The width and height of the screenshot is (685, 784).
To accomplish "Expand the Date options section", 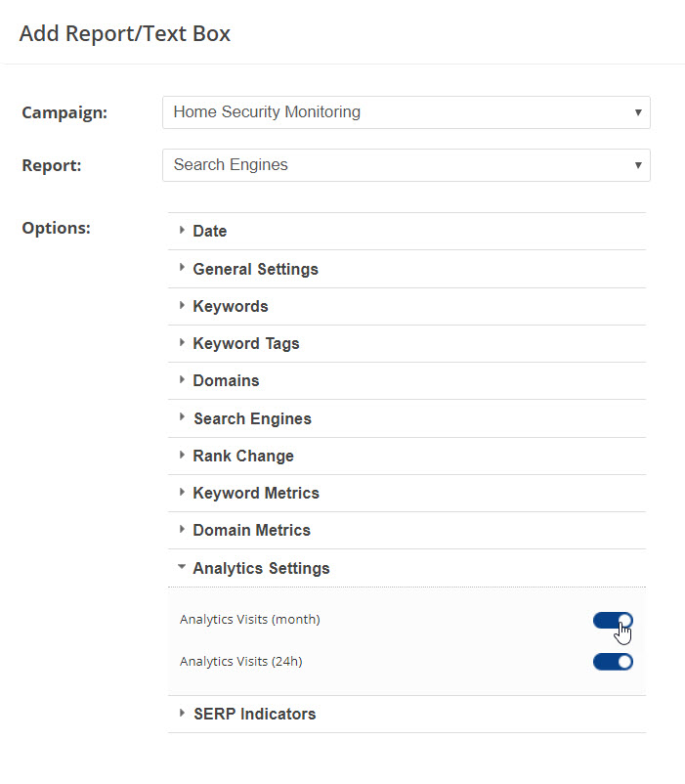I will coord(210,232).
